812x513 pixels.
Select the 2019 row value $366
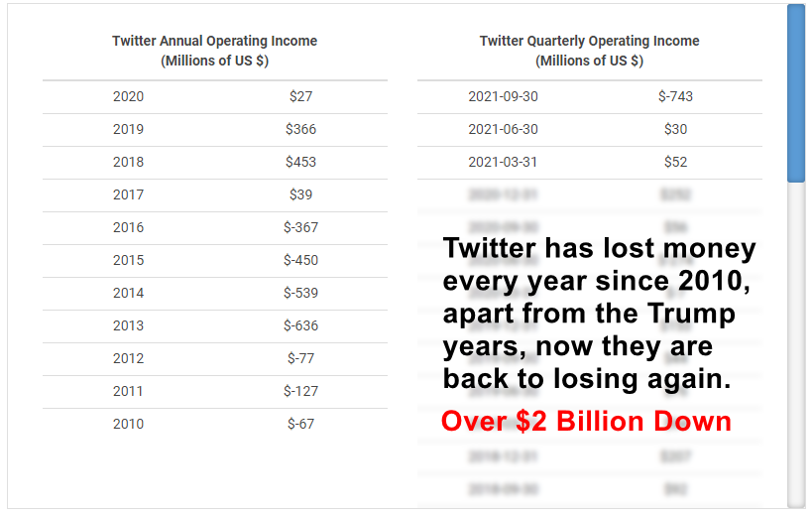[300, 129]
